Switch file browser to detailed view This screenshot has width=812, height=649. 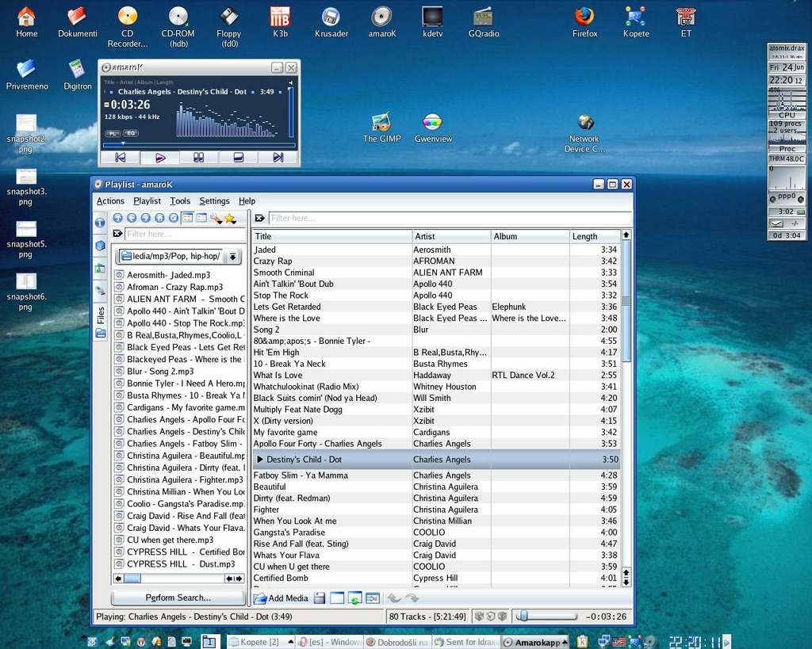pyautogui.click(x=201, y=219)
